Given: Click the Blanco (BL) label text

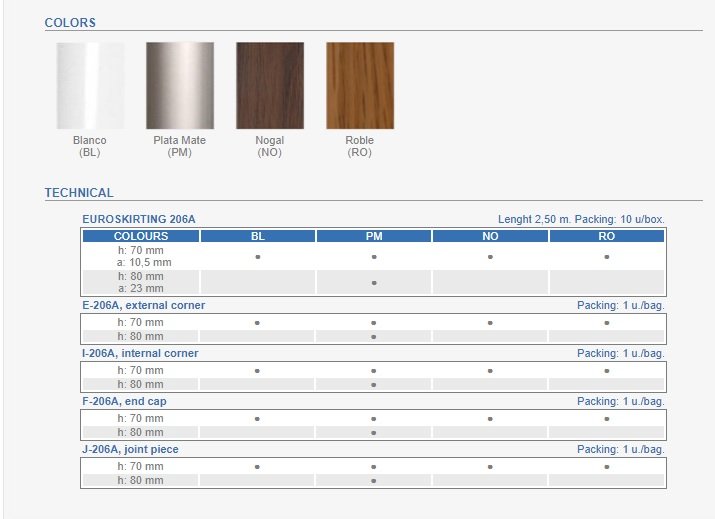Looking at the screenshot, I should pos(90,146).
